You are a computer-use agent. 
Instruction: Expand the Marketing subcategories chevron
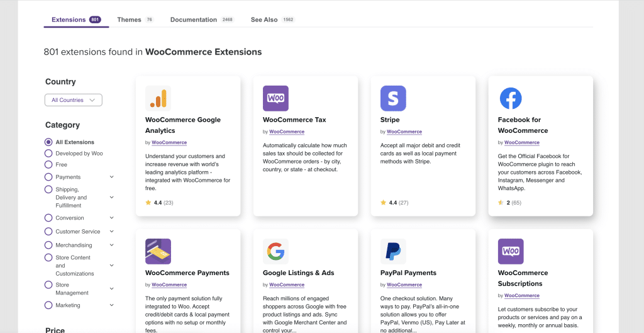[112, 305]
